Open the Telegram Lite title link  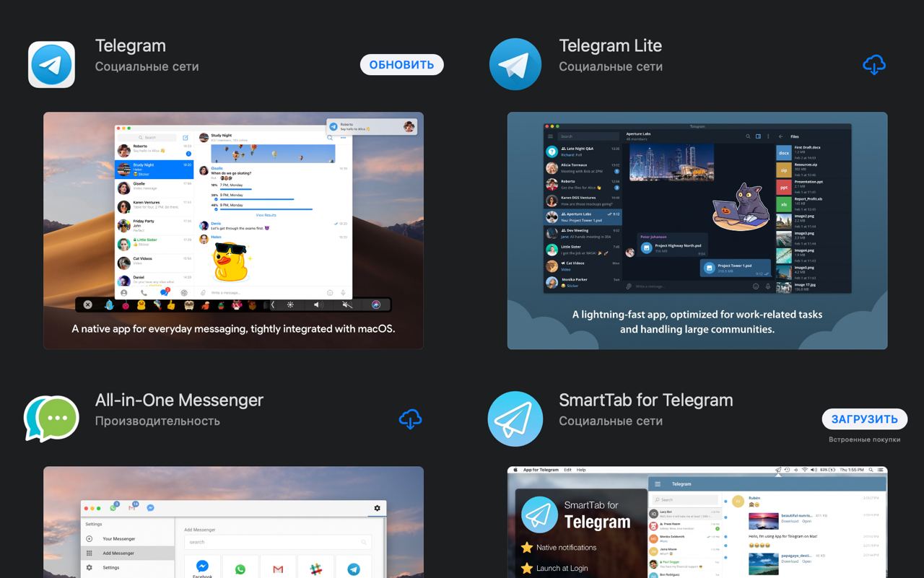click(x=610, y=45)
